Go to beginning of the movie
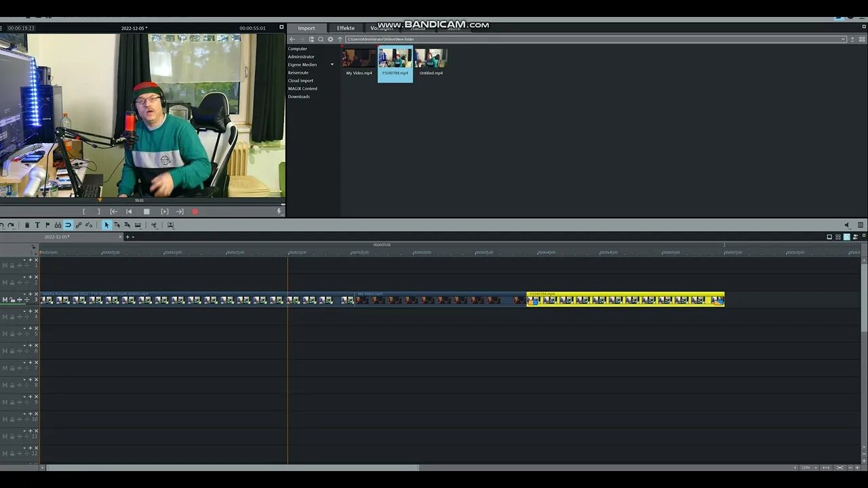This screenshot has width=868, height=488. point(129,211)
